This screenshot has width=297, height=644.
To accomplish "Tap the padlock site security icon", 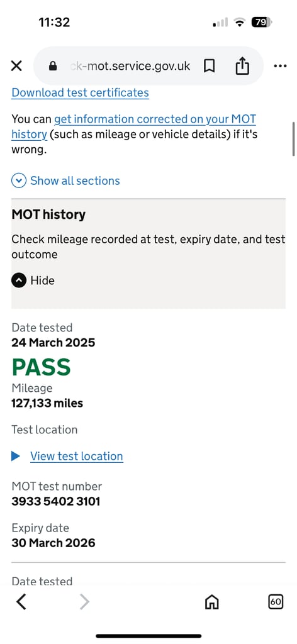I will click(x=53, y=65).
